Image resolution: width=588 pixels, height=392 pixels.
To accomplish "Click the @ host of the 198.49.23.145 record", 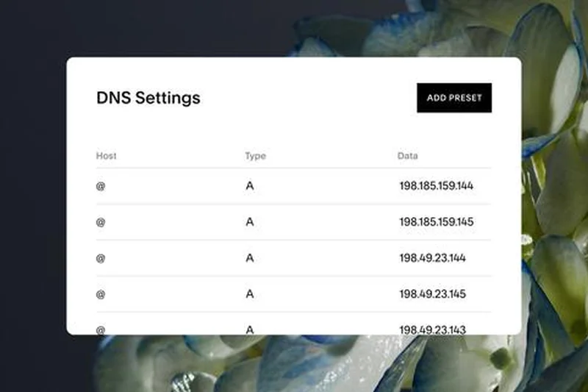I will tap(101, 294).
